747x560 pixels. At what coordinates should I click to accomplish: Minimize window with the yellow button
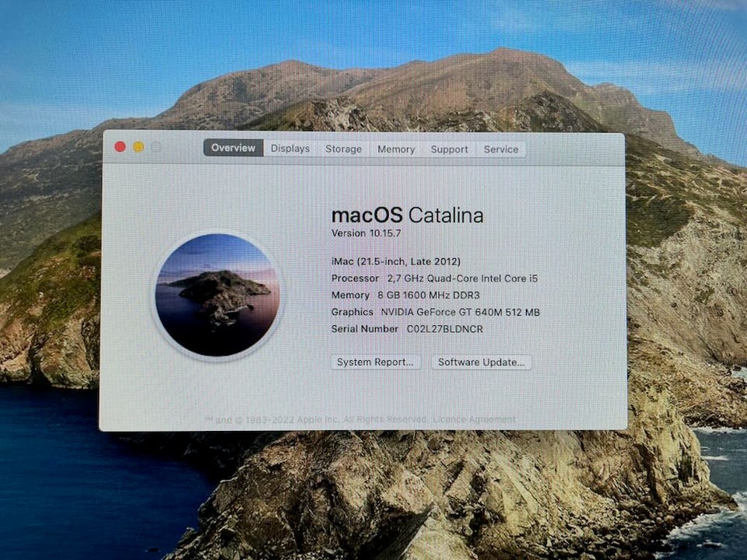click(x=139, y=147)
